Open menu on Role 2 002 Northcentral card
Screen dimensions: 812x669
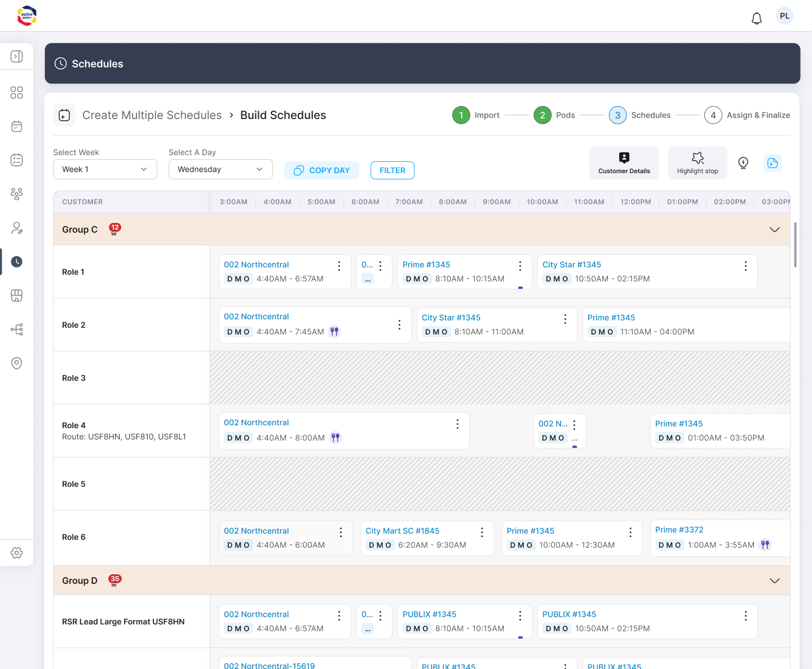pos(399,324)
